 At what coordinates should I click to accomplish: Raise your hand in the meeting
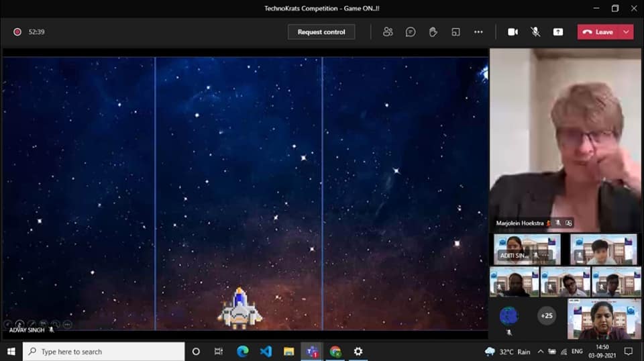pyautogui.click(x=433, y=32)
